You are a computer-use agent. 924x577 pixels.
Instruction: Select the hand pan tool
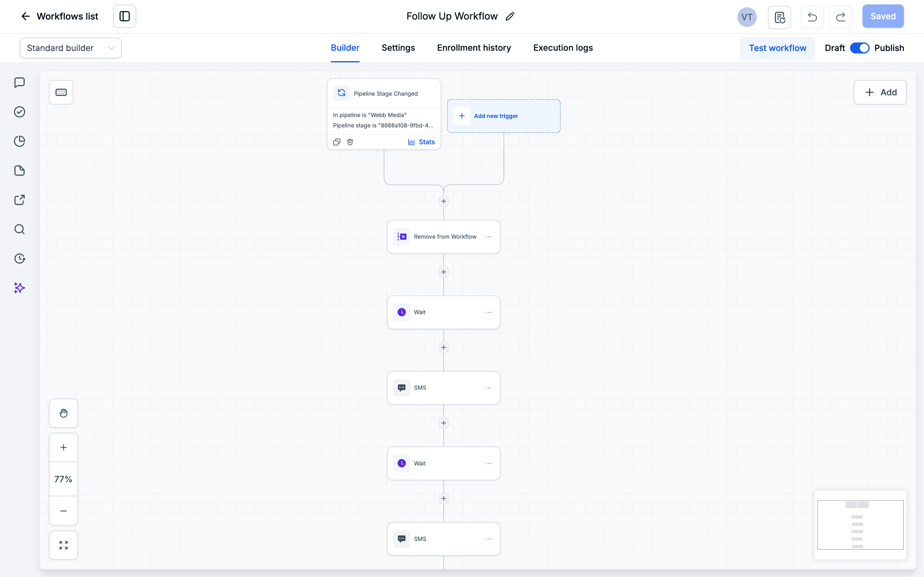point(63,413)
